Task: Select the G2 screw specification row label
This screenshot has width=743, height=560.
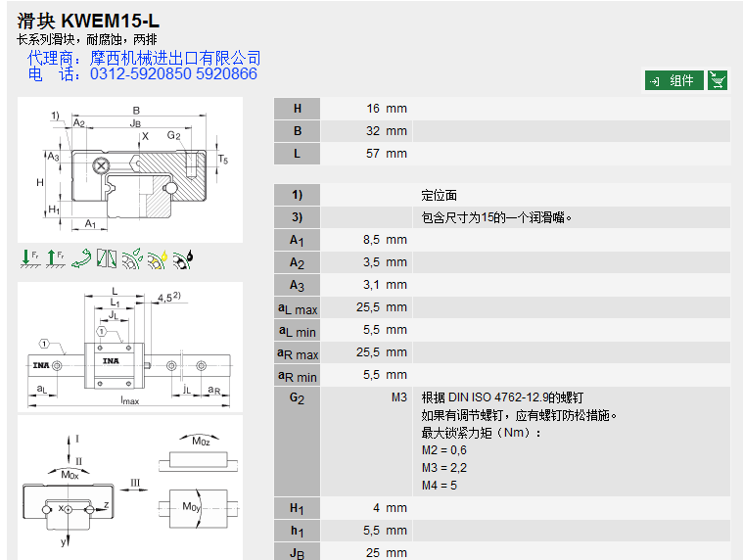Action: coord(298,398)
